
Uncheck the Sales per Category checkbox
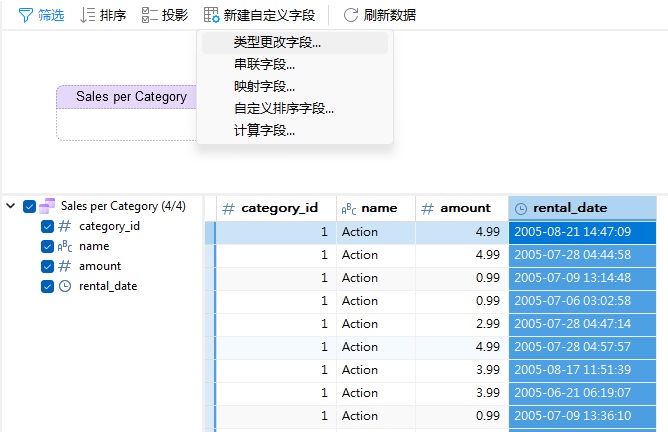click(x=29, y=207)
